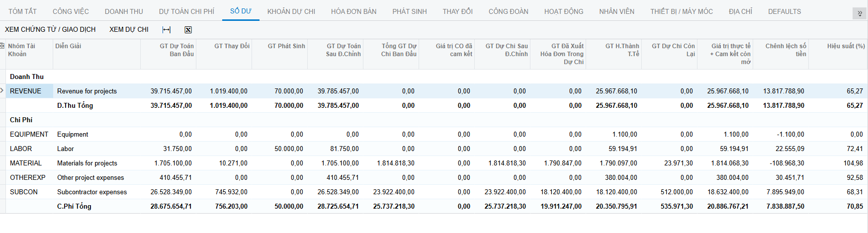Click MATERIAL's 104,98 performance cell
The width and height of the screenshot is (868, 233).
pyautogui.click(x=838, y=163)
